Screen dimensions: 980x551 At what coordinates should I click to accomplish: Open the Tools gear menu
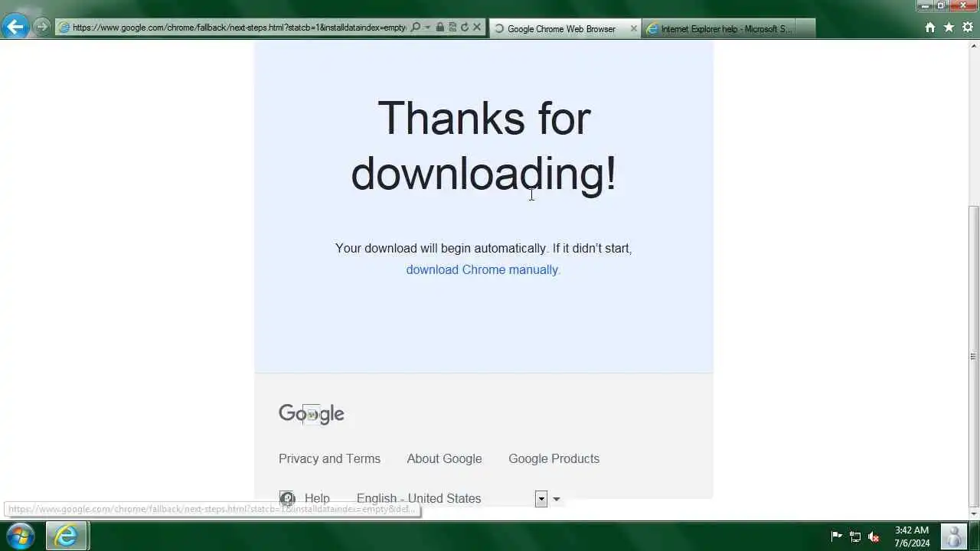coord(967,28)
